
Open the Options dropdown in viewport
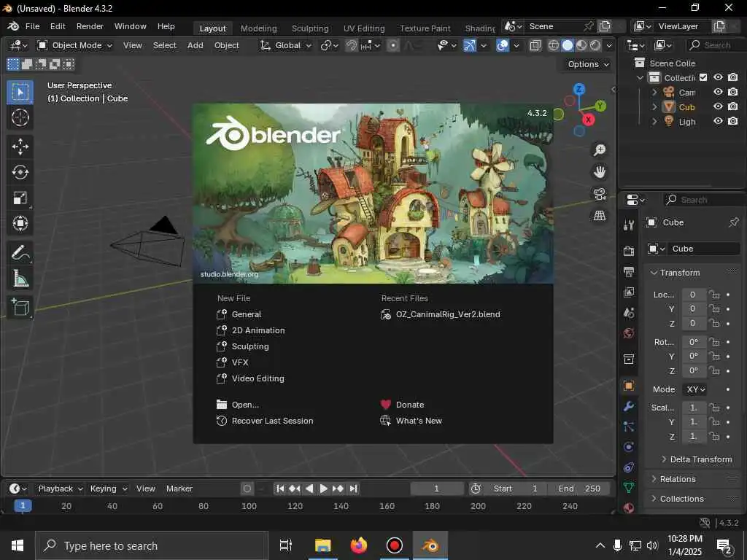click(x=589, y=64)
